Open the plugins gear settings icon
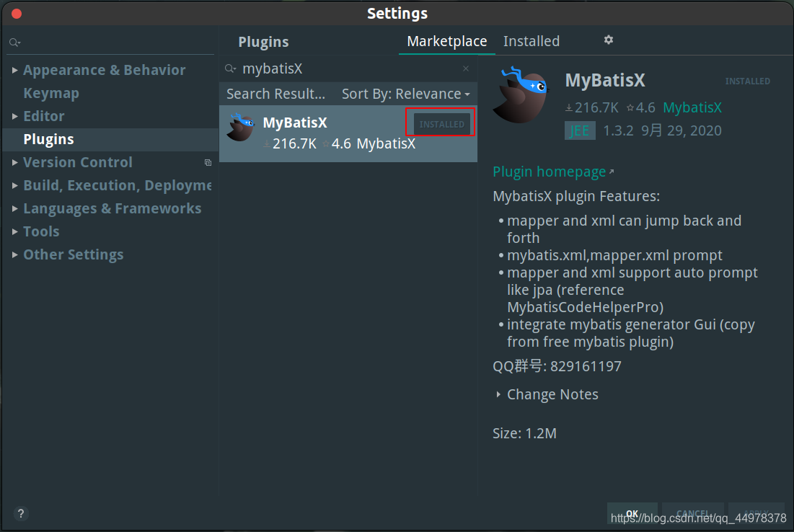The height and width of the screenshot is (532, 794). coord(608,40)
